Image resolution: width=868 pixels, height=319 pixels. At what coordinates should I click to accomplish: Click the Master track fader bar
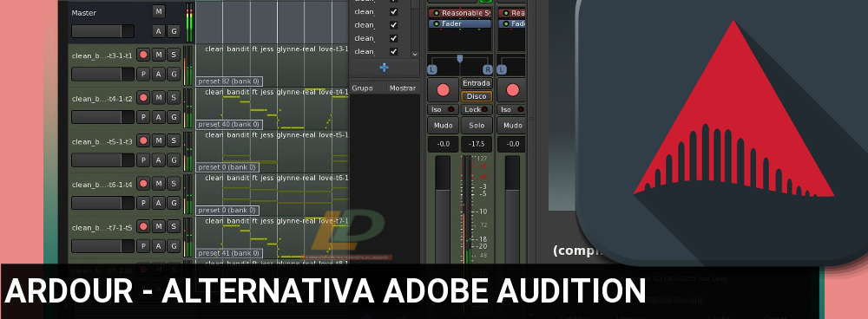click(102, 31)
